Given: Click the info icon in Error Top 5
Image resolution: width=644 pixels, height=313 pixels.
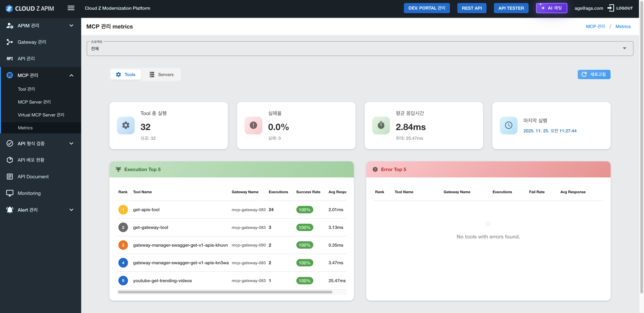Looking at the screenshot, I should [488, 224].
